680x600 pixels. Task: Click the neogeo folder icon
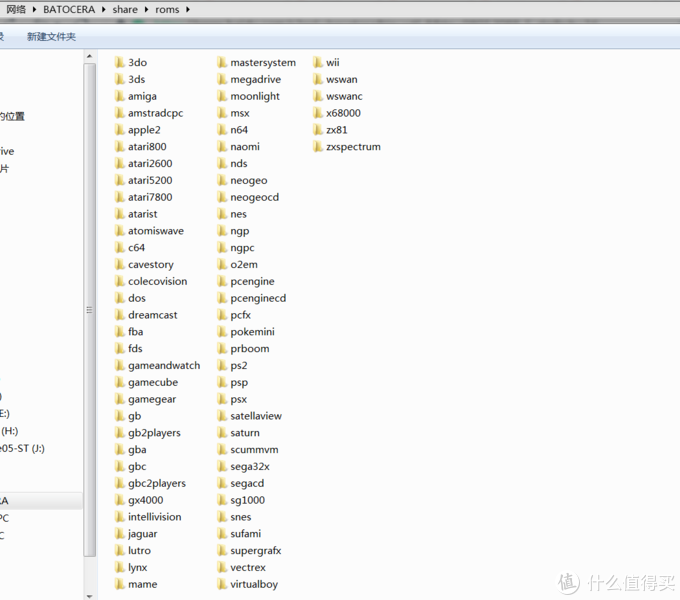click(222, 180)
